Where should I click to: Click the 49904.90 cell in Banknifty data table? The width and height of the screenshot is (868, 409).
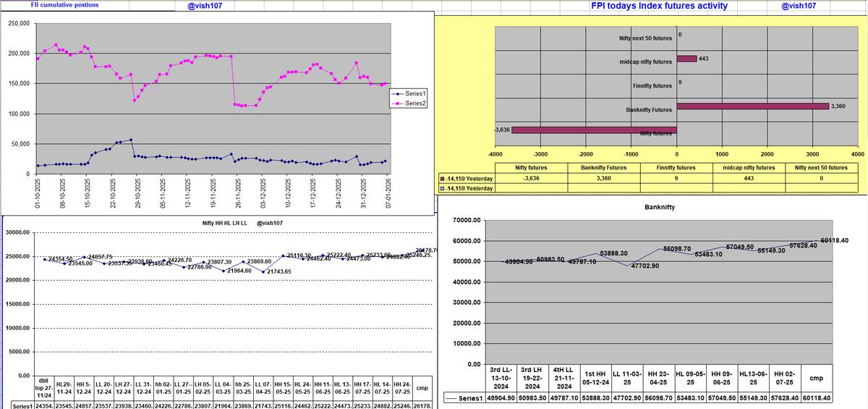tap(500, 398)
